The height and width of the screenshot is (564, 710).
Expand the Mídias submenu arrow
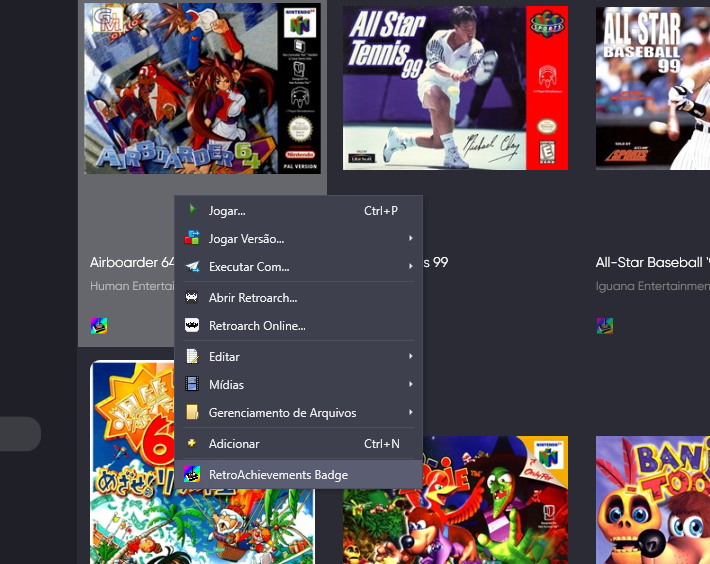tap(411, 384)
